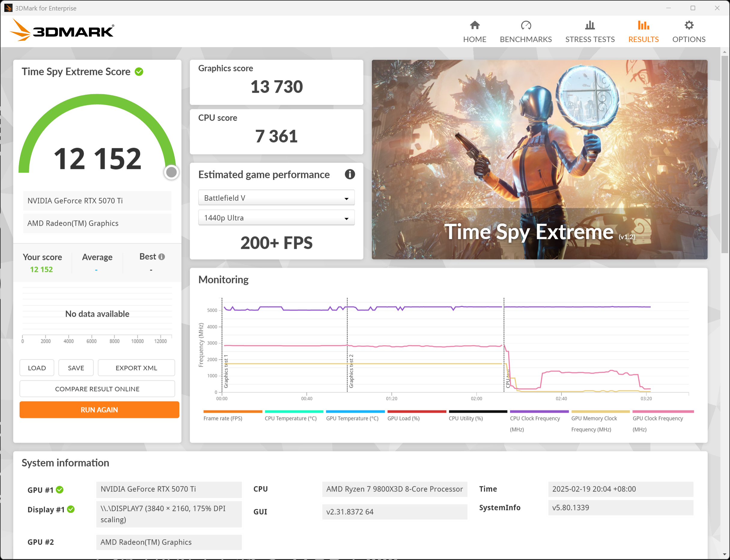Click green validation check beside Time Spy Extreme Score
730x560 pixels.
139,72
